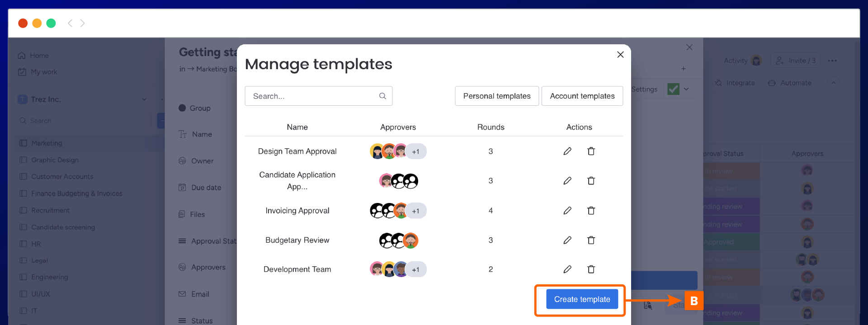Expand the Trez Inc. workspace dropdown
868x325 pixels.
tap(144, 99)
